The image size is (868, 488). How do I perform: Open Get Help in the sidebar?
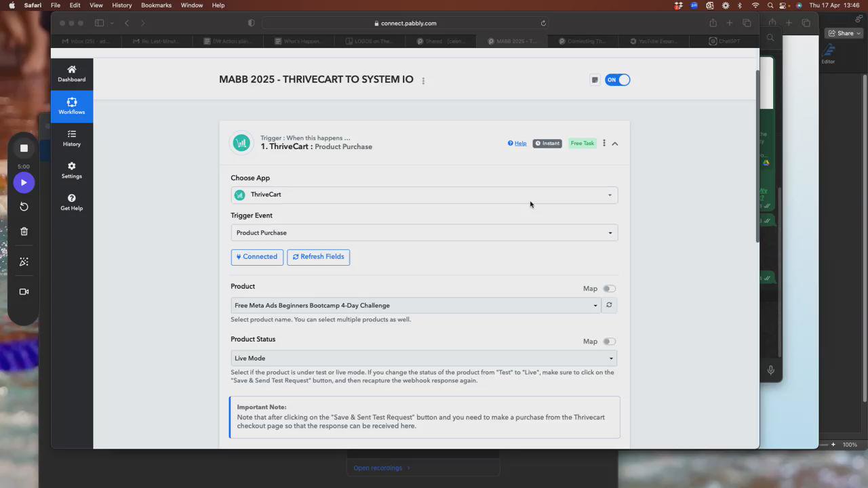point(71,202)
